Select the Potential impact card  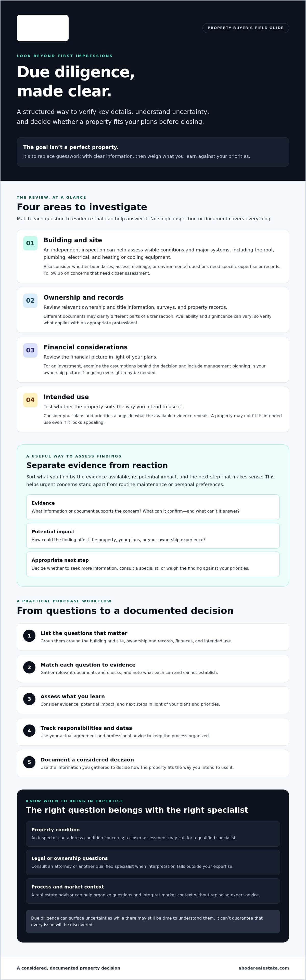[x=153, y=536]
